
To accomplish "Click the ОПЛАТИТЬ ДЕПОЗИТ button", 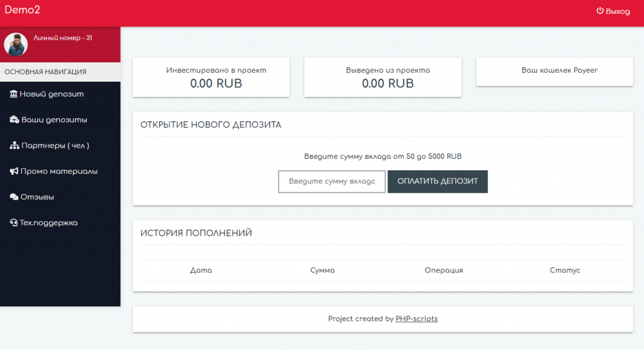I will click(438, 182).
